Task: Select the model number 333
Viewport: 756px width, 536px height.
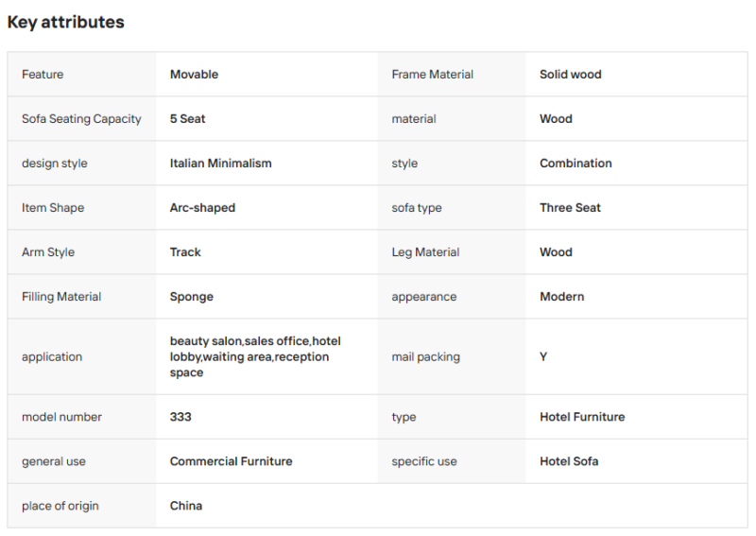Action: point(180,417)
